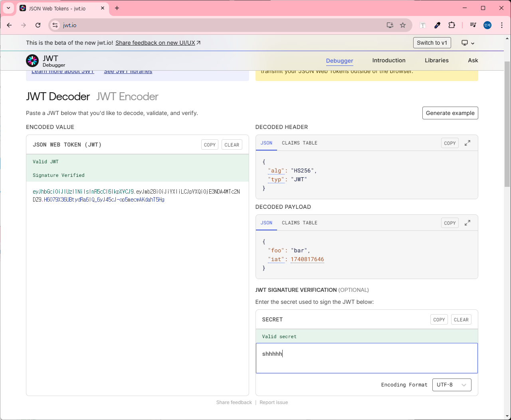Viewport: 511px width, 420px height.
Task: Click the install app icon in address bar
Action: coord(390,25)
